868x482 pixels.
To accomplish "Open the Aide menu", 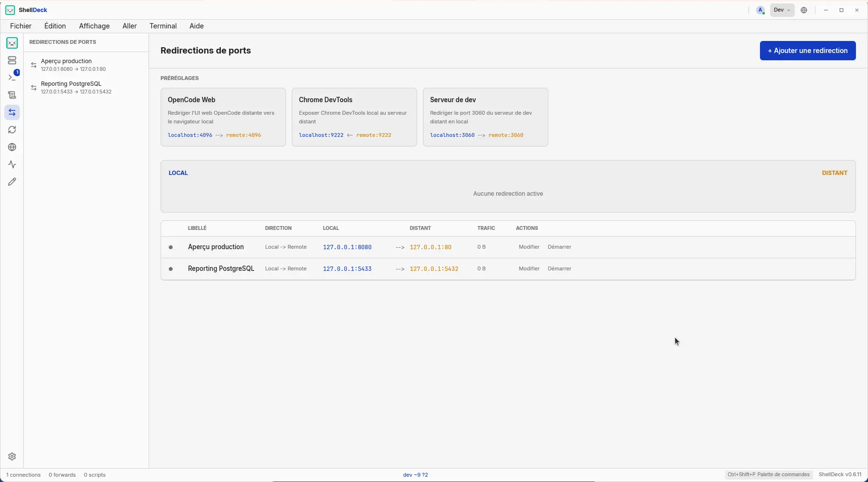I will [197, 26].
